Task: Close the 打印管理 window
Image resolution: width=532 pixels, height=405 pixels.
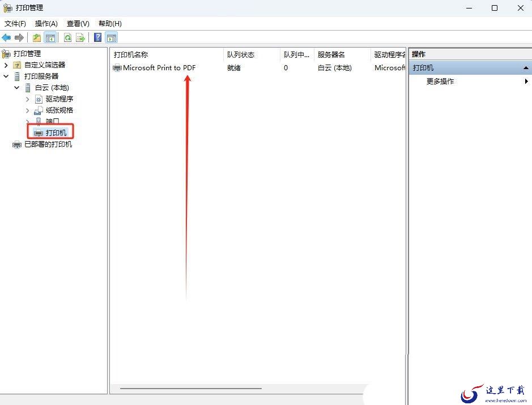Action: 521,8
